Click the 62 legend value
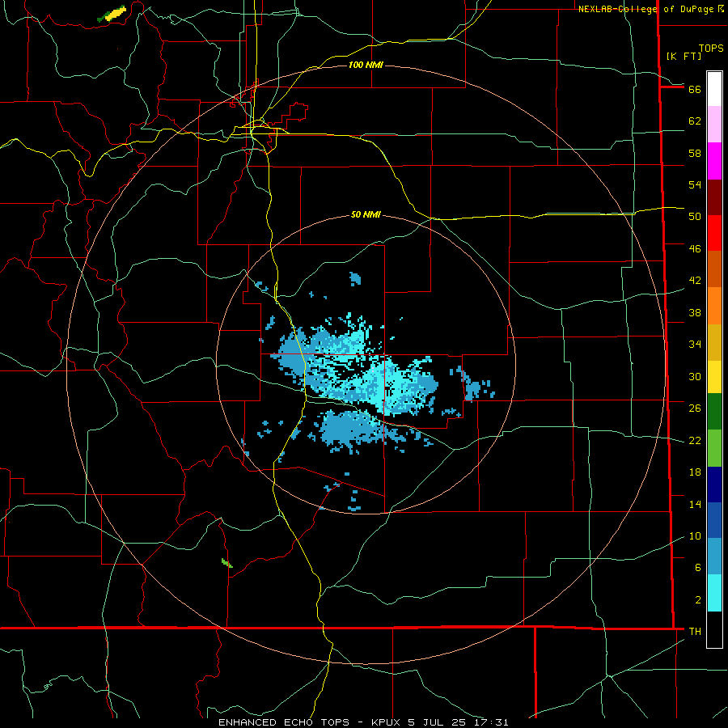The width and height of the screenshot is (728, 728). 695,121
